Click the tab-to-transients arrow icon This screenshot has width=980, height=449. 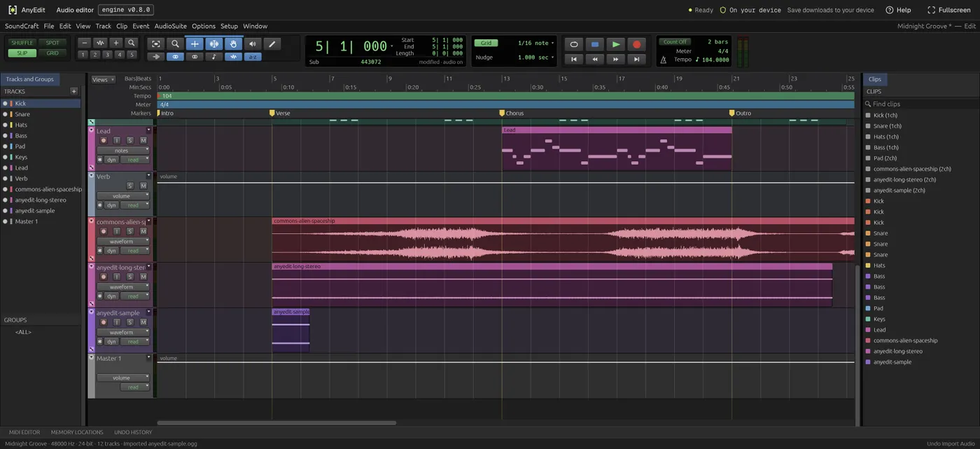click(x=156, y=57)
